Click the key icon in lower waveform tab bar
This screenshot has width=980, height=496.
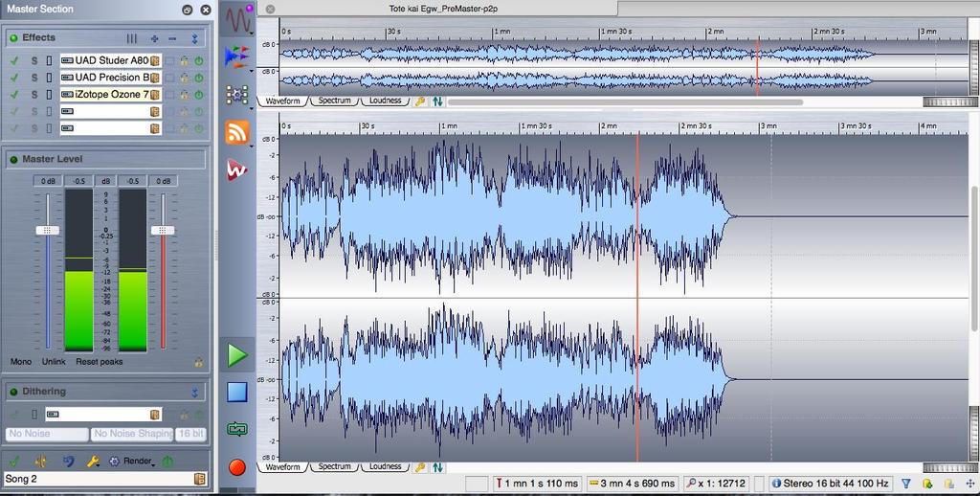point(421,467)
